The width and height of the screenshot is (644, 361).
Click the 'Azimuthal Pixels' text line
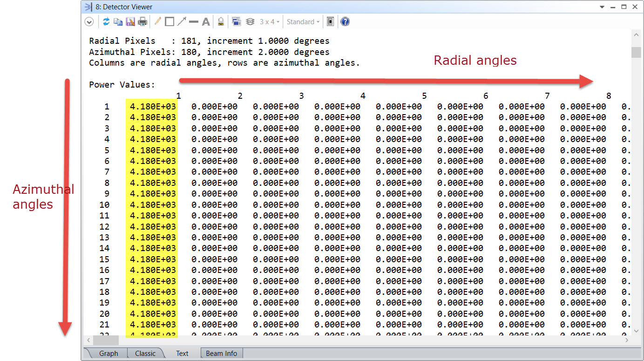click(209, 52)
